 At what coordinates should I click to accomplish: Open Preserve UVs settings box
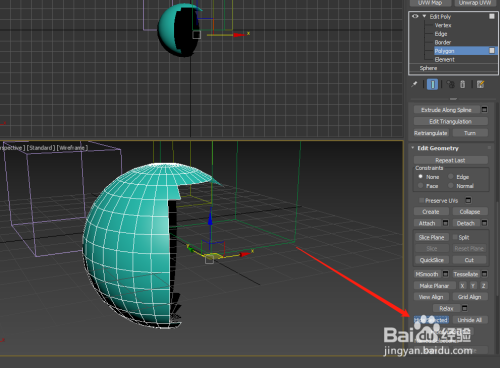[x=468, y=200]
